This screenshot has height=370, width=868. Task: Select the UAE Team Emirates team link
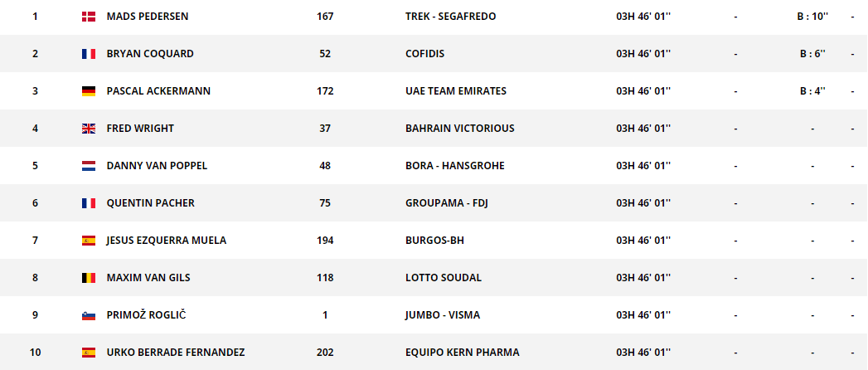tap(455, 91)
